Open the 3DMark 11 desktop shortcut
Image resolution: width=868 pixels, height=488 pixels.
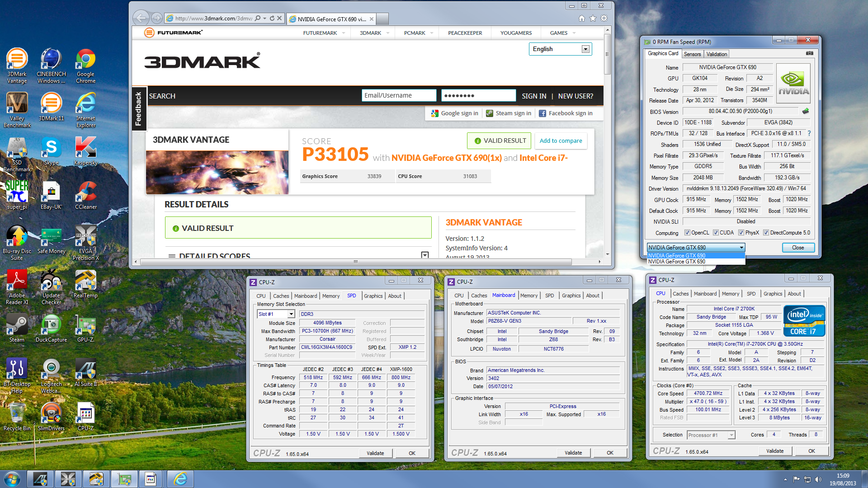51,107
